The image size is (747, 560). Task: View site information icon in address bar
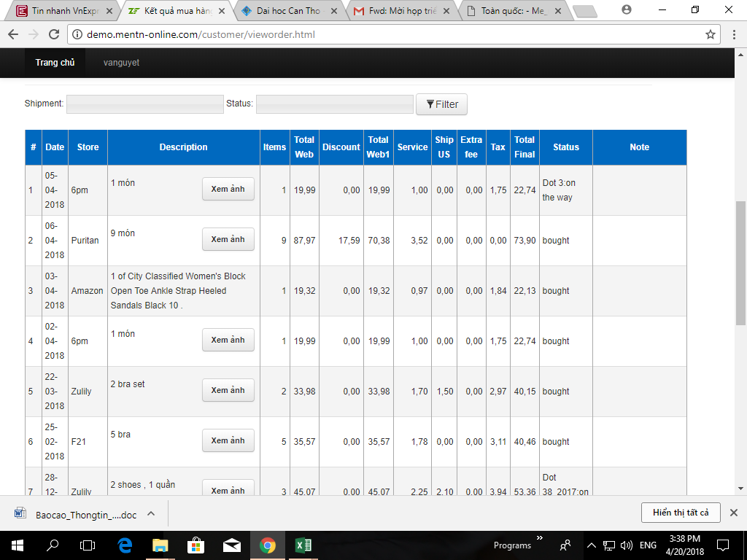click(x=77, y=34)
